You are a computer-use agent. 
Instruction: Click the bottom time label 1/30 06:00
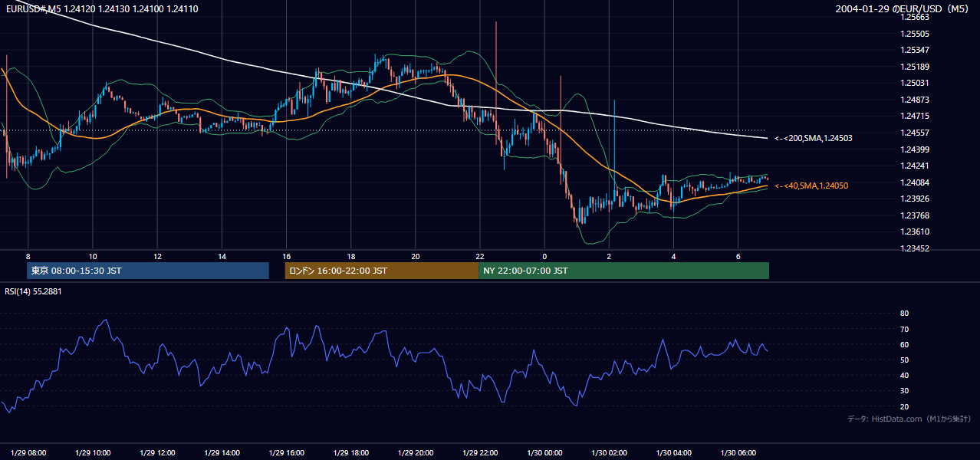(x=738, y=452)
